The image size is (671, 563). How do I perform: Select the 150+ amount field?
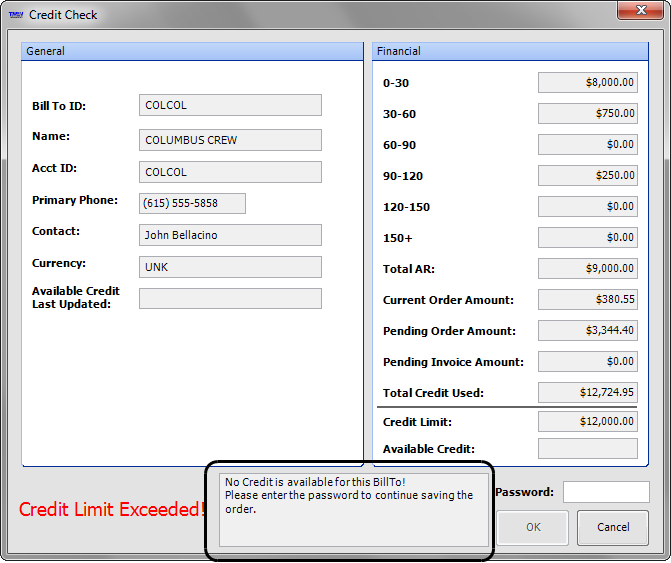pyautogui.click(x=588, y=237)
